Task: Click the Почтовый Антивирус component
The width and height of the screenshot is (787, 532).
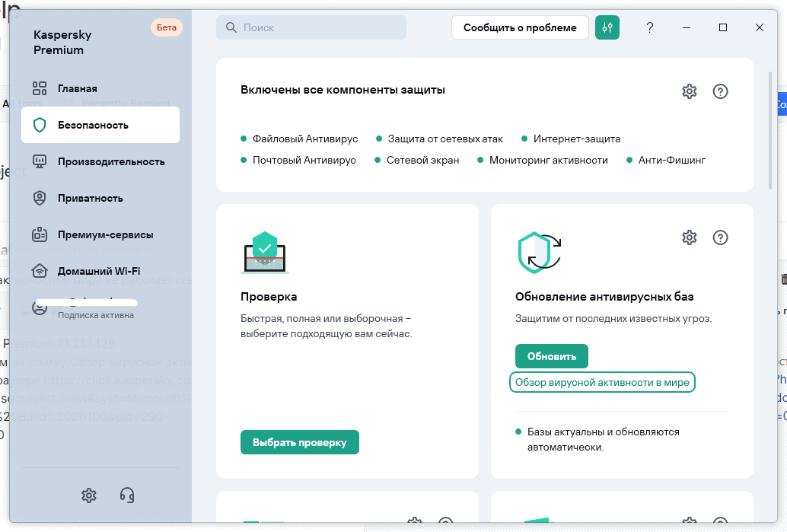Action: 298,160
